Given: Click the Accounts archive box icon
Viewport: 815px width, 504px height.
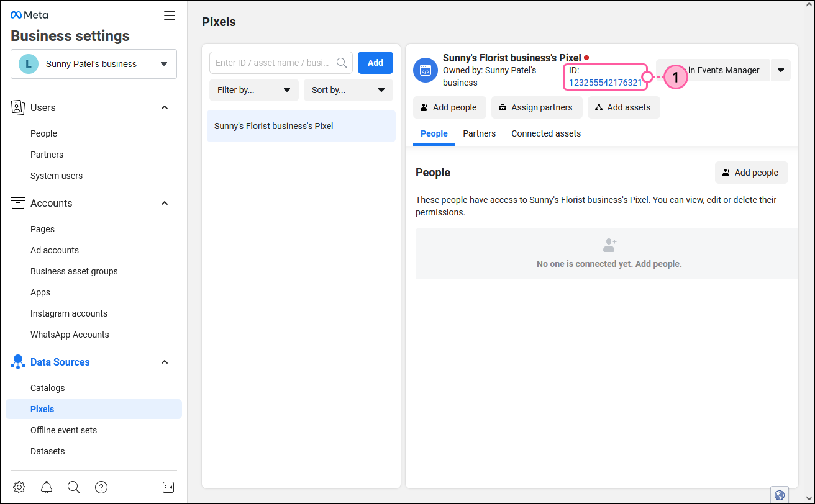Looking at the screenshot, I should coord(17,203).
